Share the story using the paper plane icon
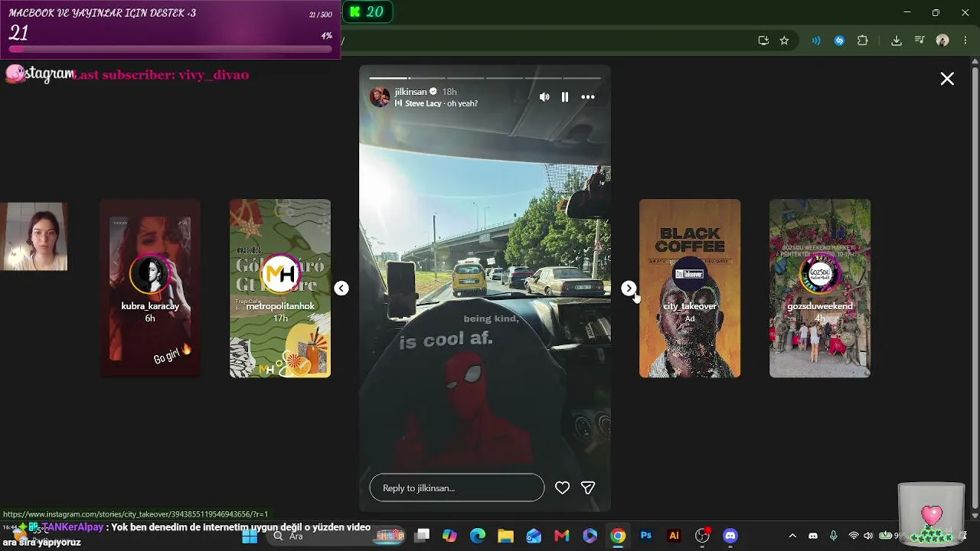 588,487
